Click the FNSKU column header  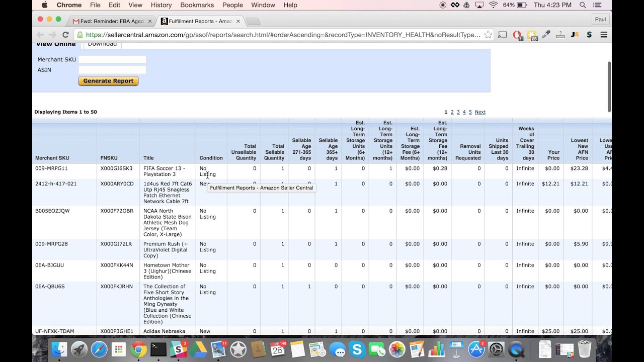pos(109,158)
